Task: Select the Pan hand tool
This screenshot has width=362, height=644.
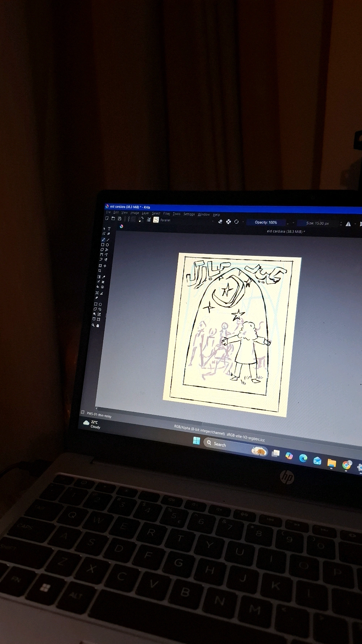Action: [x=98, y=325]
